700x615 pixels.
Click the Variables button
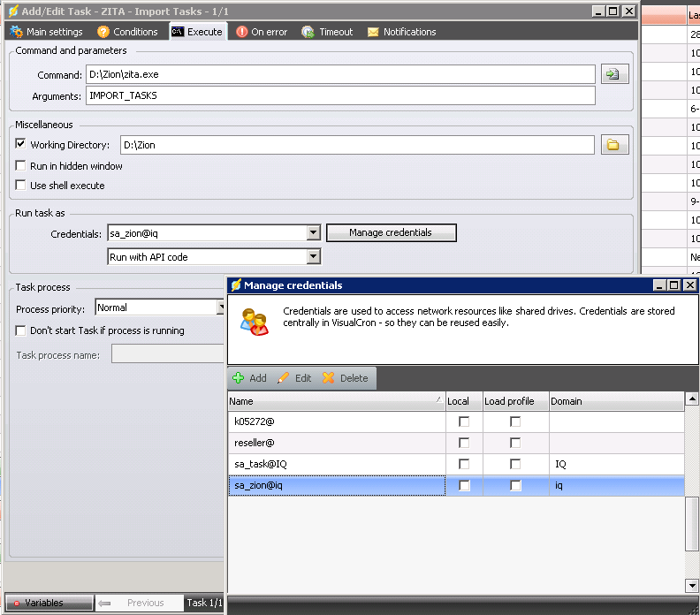pyautogui.click(x=49, y=603)
